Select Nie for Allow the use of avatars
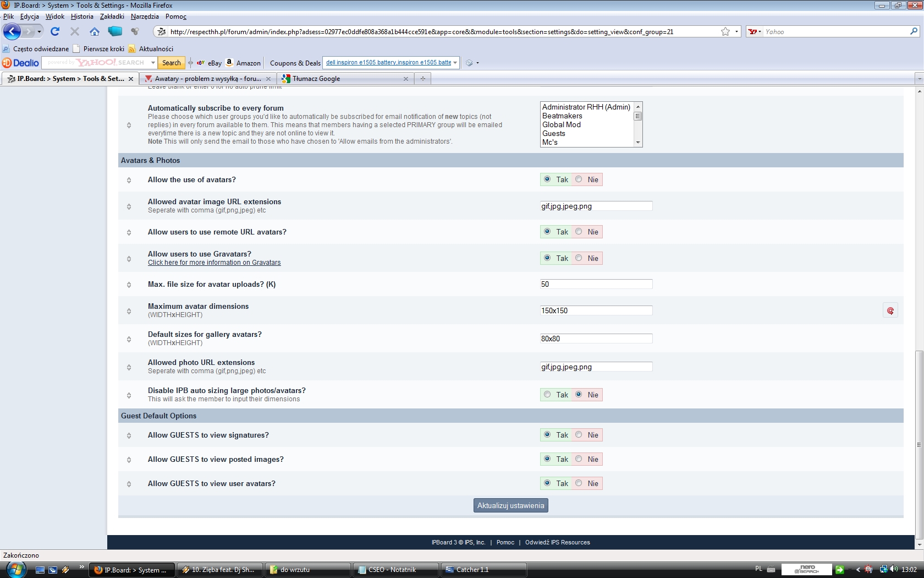This screenshot has height=578, width=924. click(x=579, y=179)
